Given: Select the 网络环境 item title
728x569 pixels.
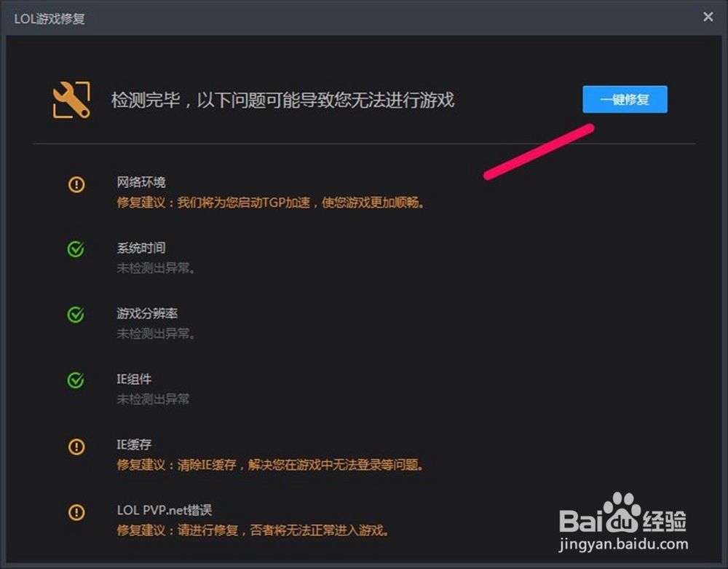Looking at the screenshot, I should click(141, 182).
